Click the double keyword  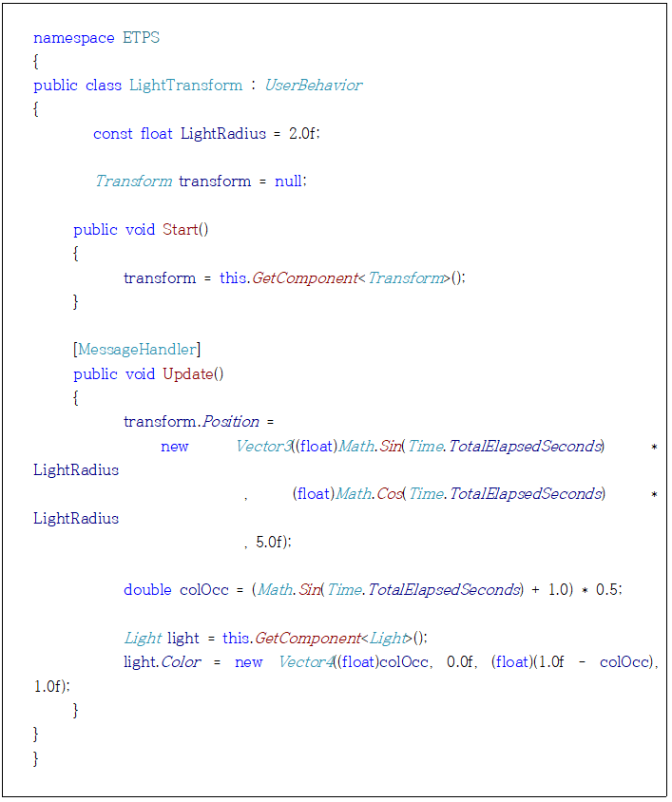pyautogui.click(x=148, y=590)
